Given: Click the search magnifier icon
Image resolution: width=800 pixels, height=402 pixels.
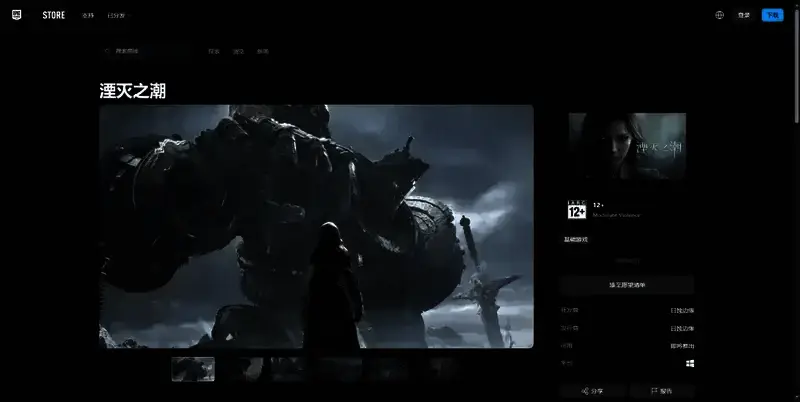Looking at the screenshot, I should click(108, 51).
